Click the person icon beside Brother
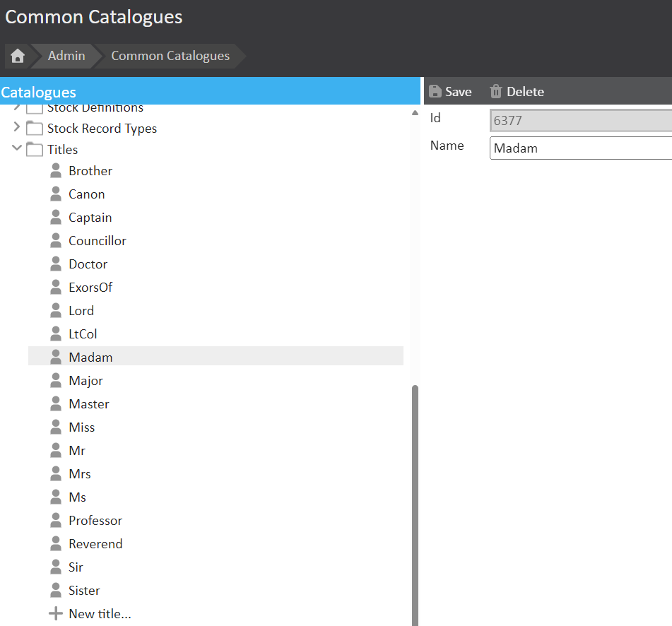The height and width of the screenshot is (626, 672). [x=57, y=171]
